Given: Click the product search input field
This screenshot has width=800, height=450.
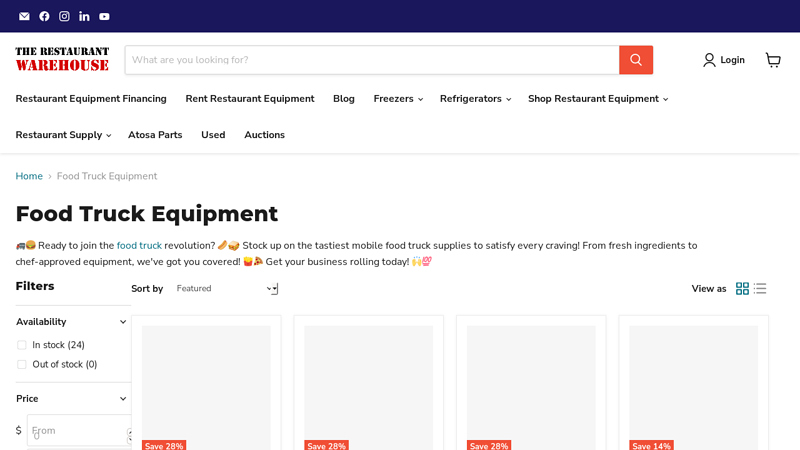Looking at the screenshot, I should [371, 60].
